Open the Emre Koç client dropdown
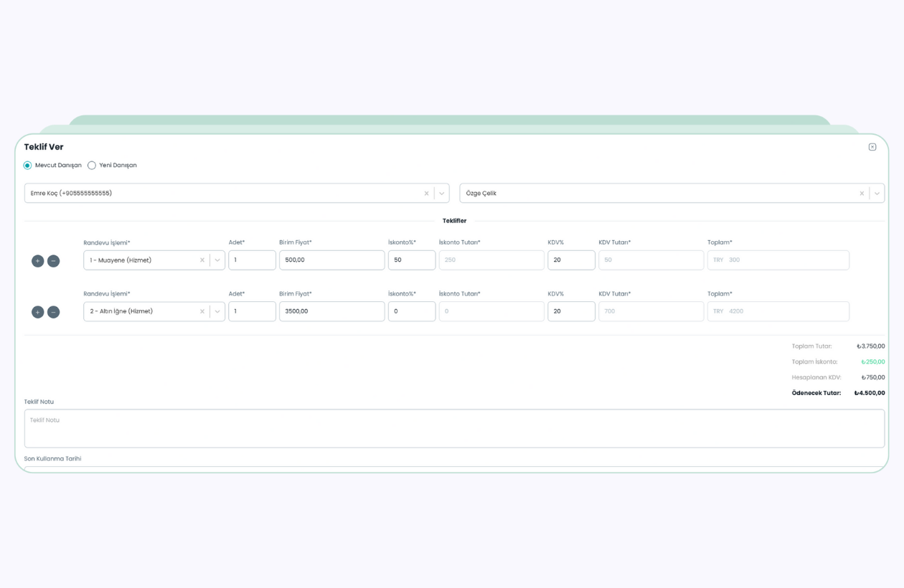The image size is (904, 588). pos(442,194)
